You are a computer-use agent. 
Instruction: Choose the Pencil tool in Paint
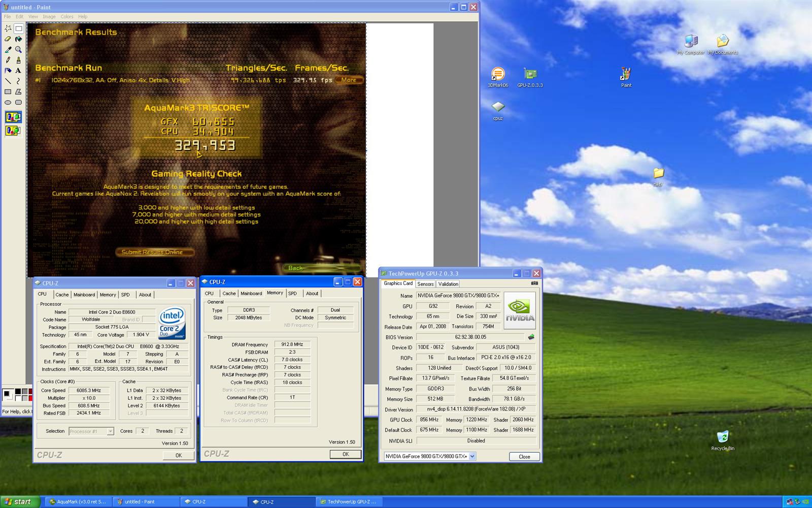(x=8, y=60)
